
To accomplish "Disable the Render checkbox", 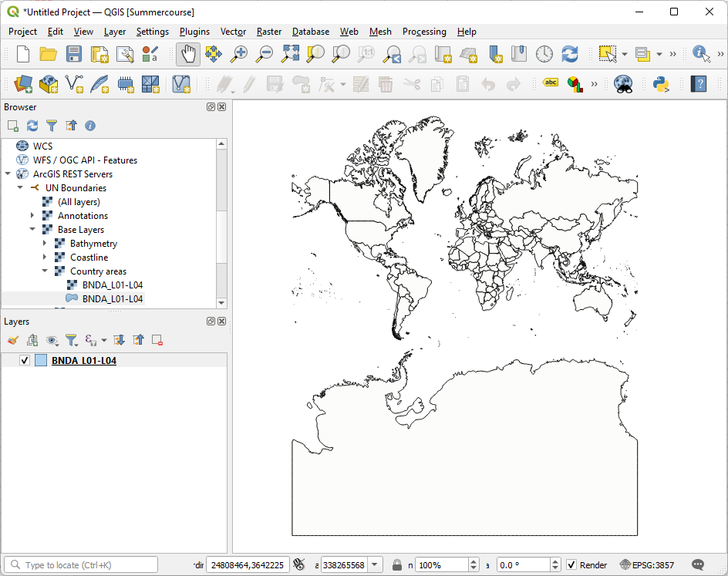I will (573, 564).
